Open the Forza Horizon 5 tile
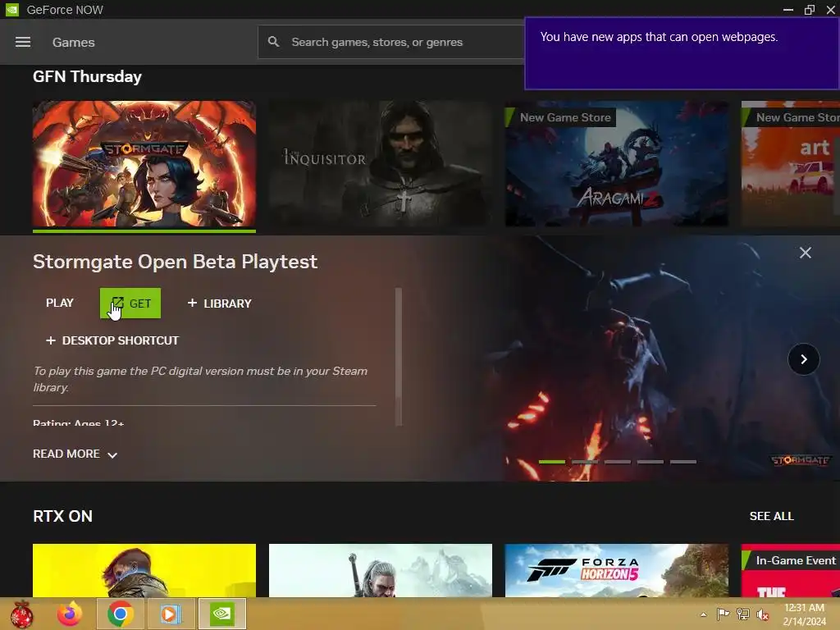This screenshot has height=630, width=840. [617, 571]
